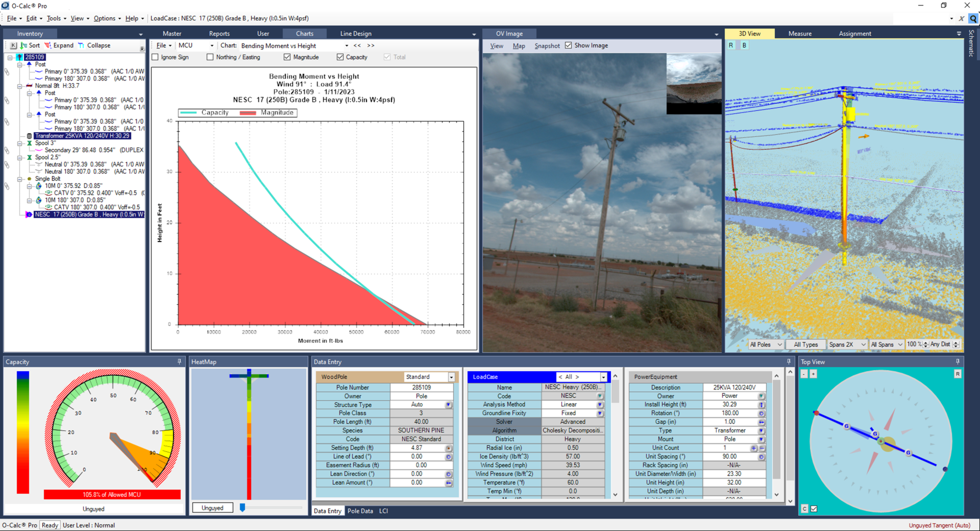Click the Expand icon in the Inventory panel
Viewport: 980px width, 531px height.
coord(50,45)
